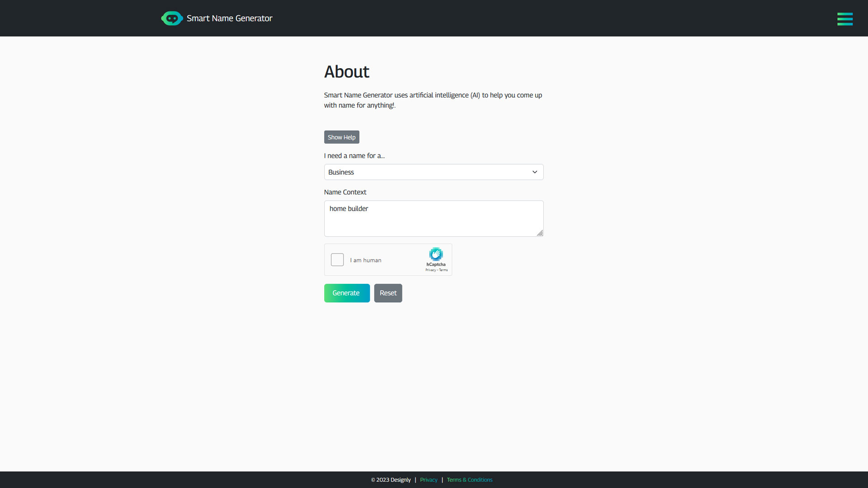Click the 'Name Context' label
The image size is (868, 488).
(x=345, y=192)
